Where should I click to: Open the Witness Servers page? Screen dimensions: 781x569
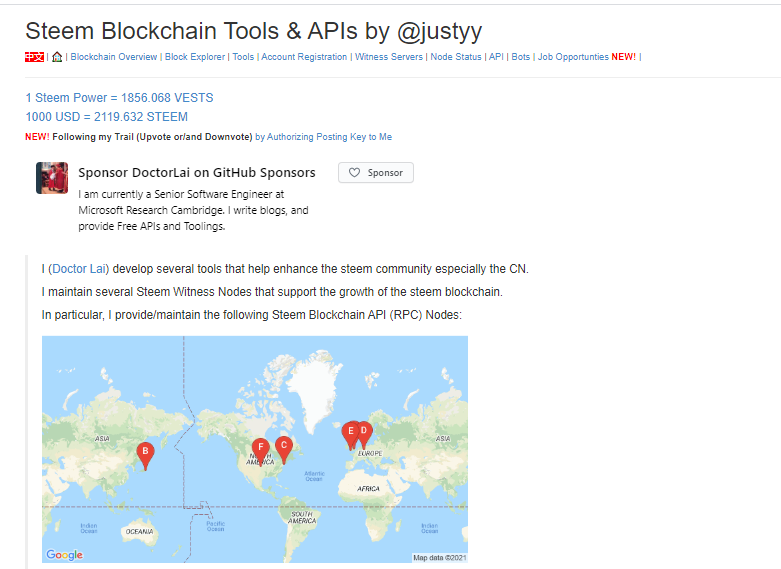tap(389, 57)
